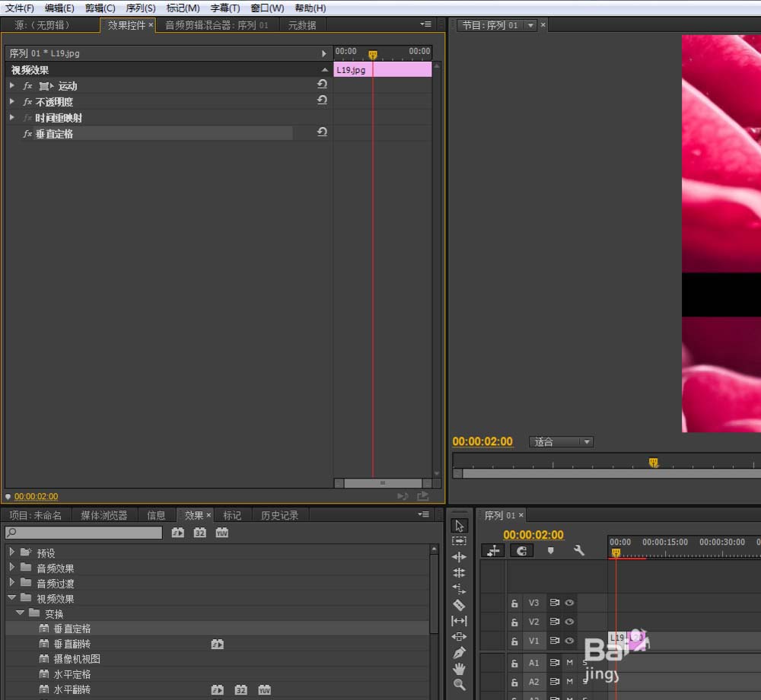Viewport: 761px width, 700px height.
Task: Mute audio track A1
Action: pyautogui.click(x=570, y=663)
